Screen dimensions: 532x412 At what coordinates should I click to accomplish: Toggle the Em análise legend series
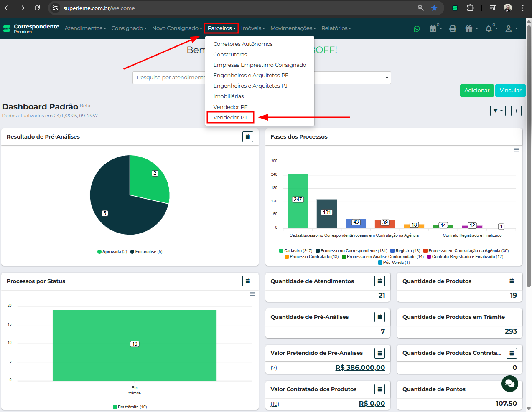(146, 252)
